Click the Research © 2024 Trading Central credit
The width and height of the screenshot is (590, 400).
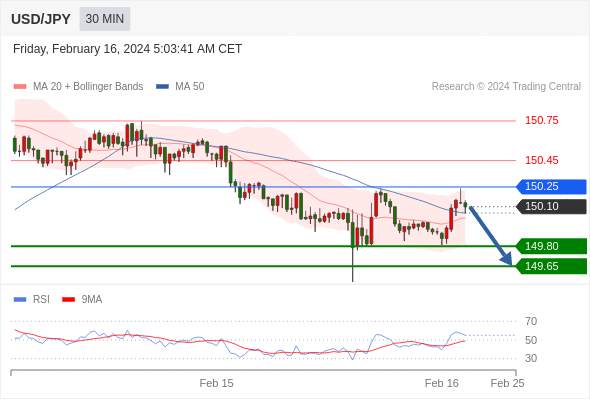click(x=506, y=87)
